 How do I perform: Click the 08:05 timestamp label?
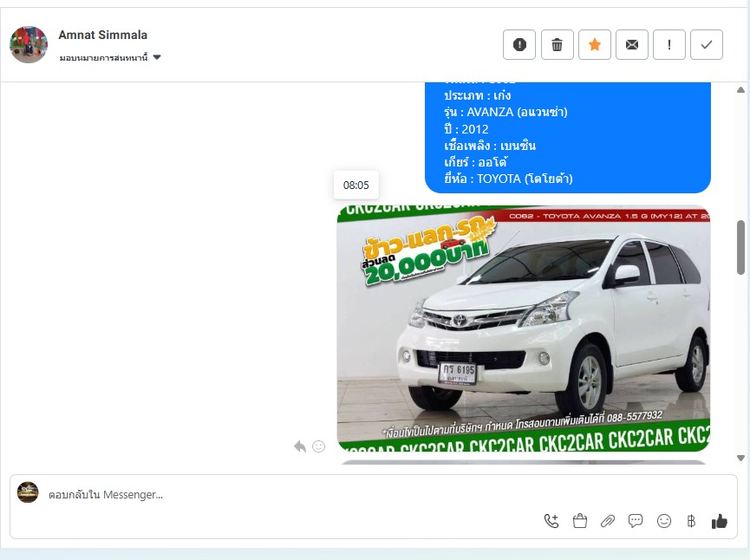click(x=355, y=185)
